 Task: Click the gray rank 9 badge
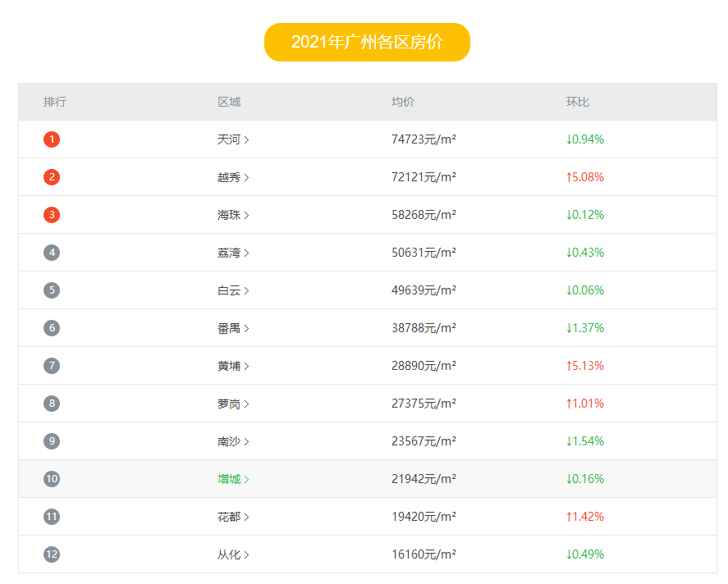click(52, 441)
